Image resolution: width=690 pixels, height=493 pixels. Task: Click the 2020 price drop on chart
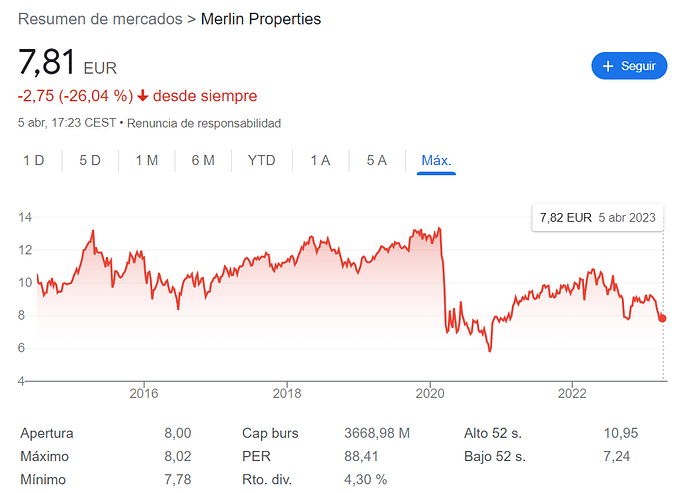click(443, 280)
